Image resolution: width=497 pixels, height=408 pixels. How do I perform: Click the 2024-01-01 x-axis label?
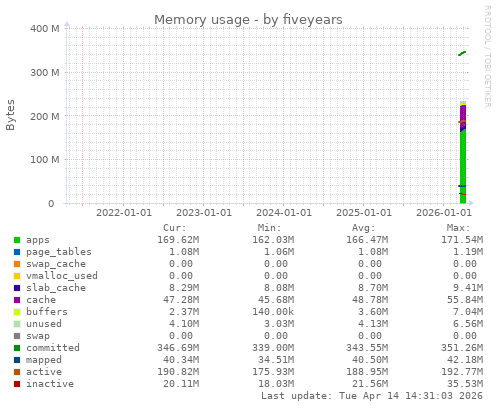(x=284, y=213)
